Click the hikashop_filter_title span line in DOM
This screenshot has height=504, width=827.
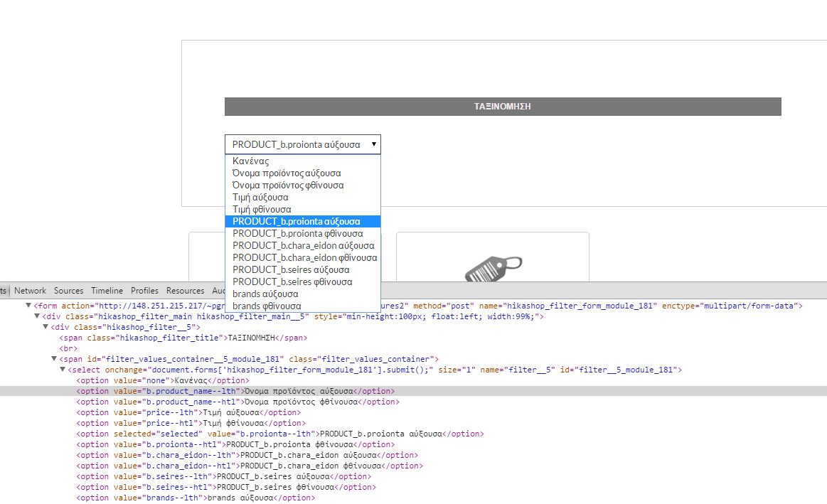[x=183, y=338]
